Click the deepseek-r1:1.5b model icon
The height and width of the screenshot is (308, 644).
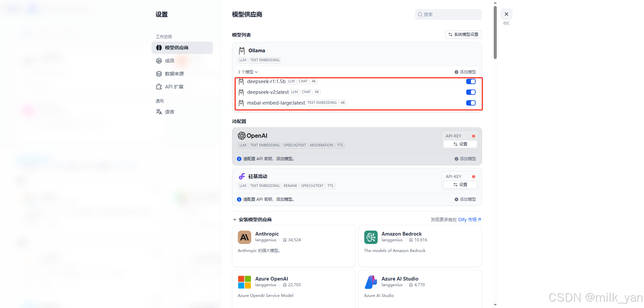[x=241, y=81]
